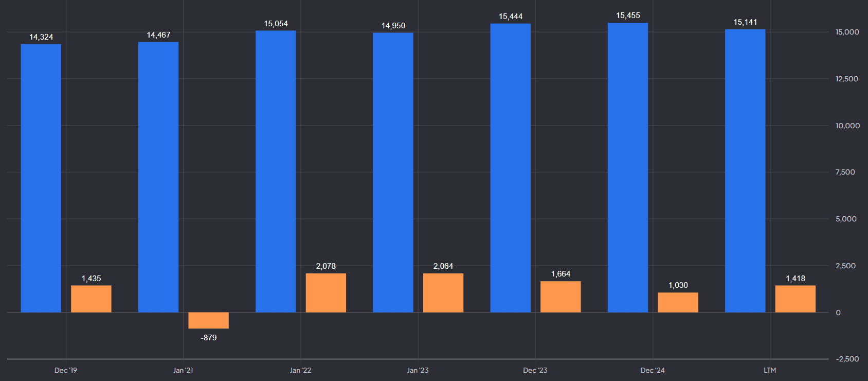This screenshot has height=381, width=868.
Task: Select the LTM x-axis label
Action: (x=770, y=370)
